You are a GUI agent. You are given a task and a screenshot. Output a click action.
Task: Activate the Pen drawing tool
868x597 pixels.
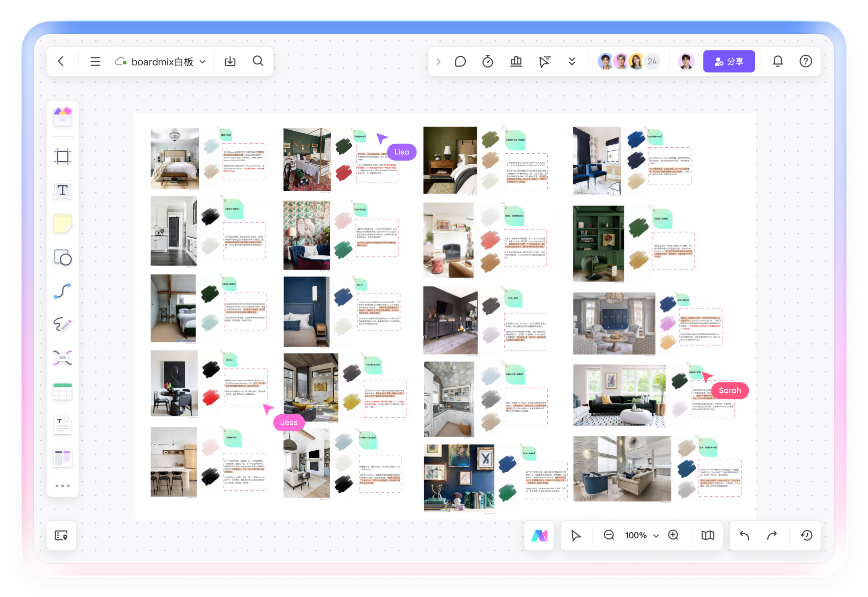(x=62, y=324)
